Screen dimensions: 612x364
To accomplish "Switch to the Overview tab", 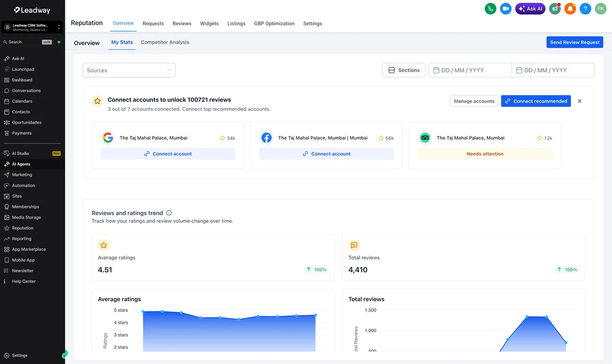I will pos(123,23).
